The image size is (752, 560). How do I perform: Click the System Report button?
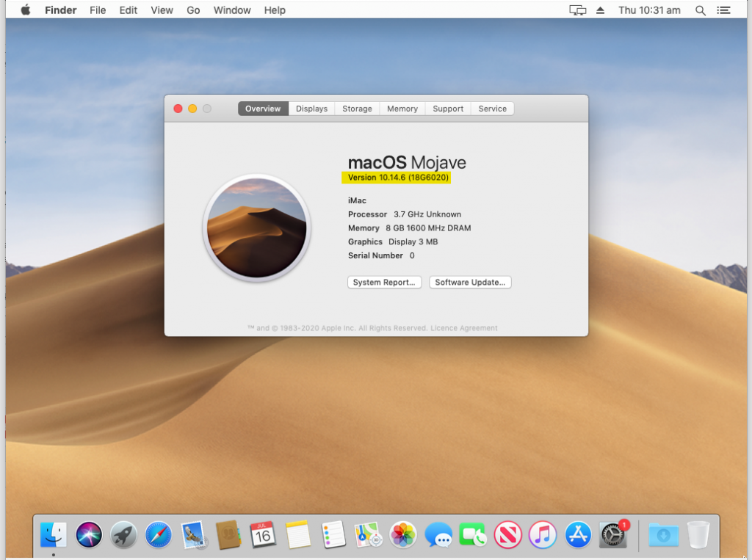[x=384, y=283]
